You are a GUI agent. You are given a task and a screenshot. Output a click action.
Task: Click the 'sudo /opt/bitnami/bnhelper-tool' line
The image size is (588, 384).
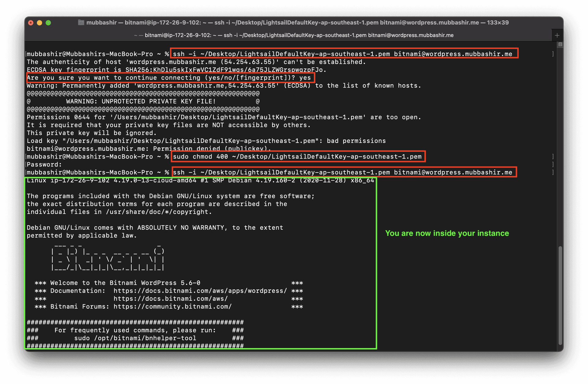135,338
